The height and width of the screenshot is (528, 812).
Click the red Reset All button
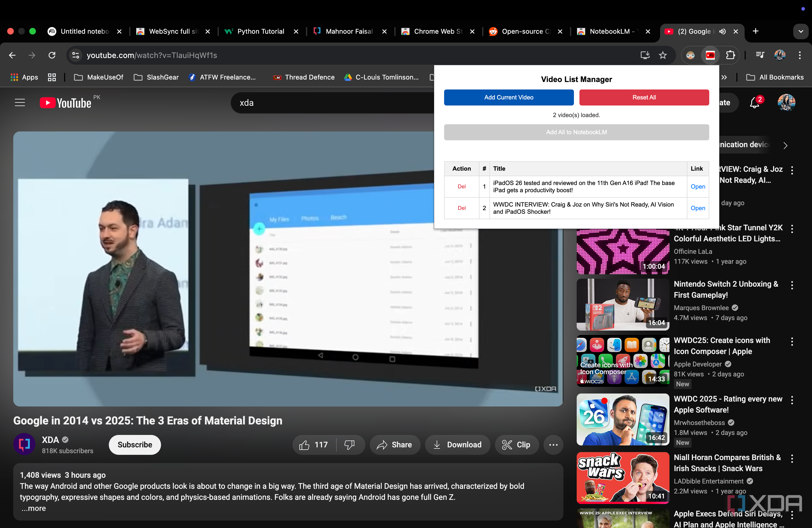click(644, 97)
